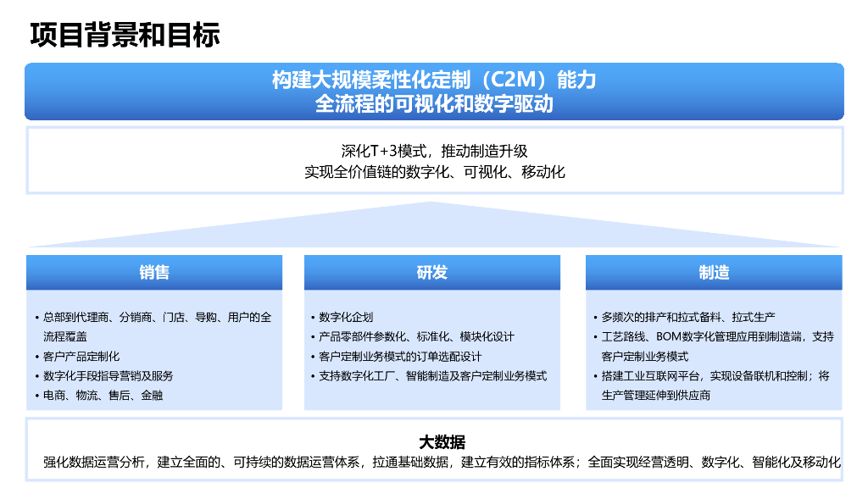Click the slide title 项目背景和目标
This screenshot has height=488, width=868.
pos(124,35)
